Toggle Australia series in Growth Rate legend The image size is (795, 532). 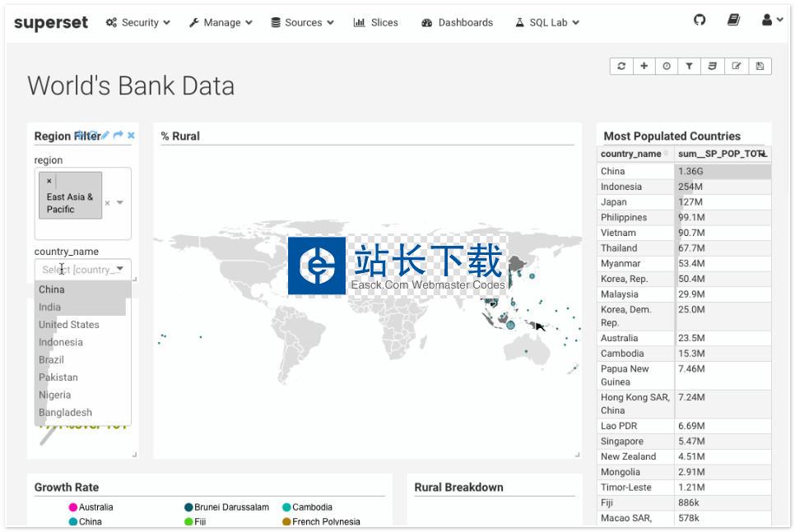(x=95, y=507)
